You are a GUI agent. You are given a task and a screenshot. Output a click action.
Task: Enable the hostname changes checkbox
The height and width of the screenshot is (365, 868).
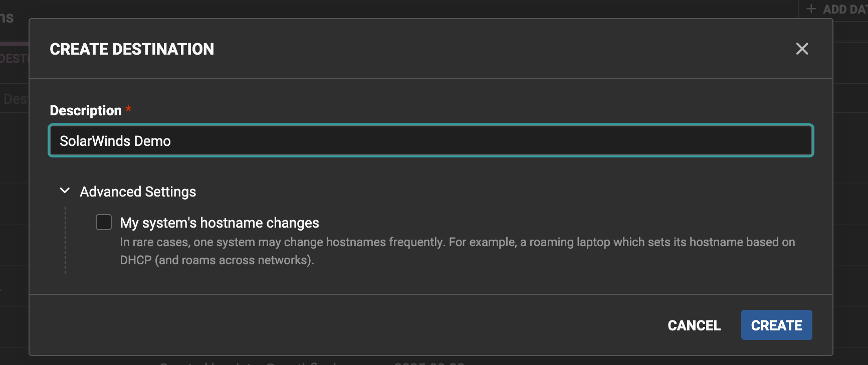pos(104,222)
